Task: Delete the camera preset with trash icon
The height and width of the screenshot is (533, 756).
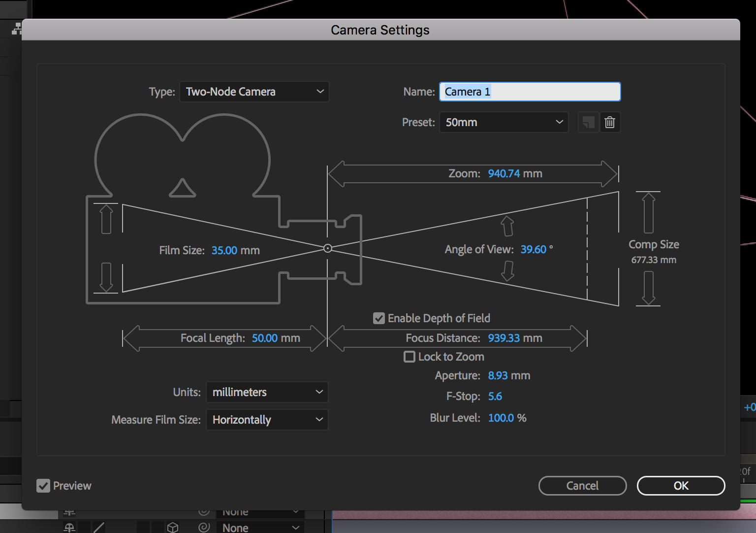Action: (x=610, y=122)
